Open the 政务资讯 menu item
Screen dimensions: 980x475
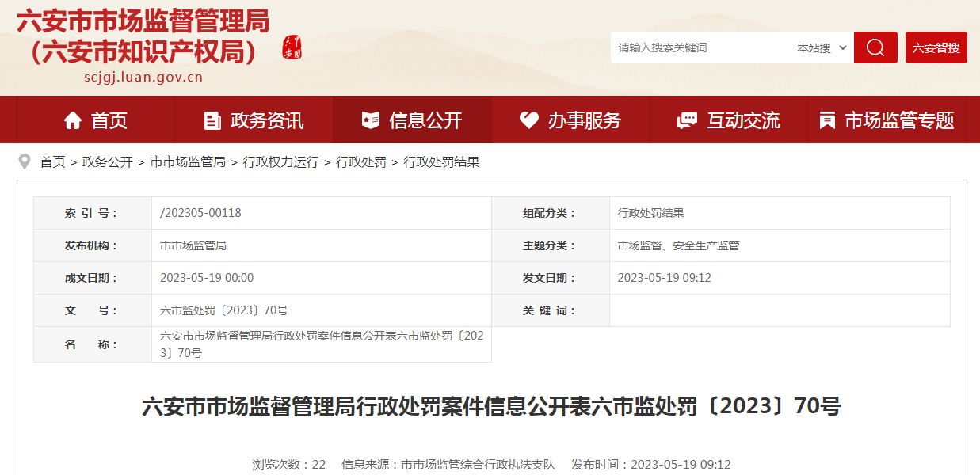point(254,120)
